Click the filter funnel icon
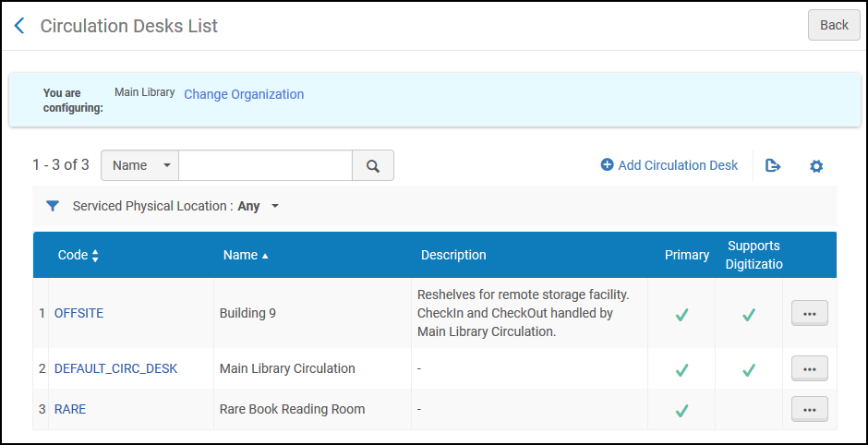The height and width of the screenshot is (445, 868). pyautogui.click(x=53, y=207)
